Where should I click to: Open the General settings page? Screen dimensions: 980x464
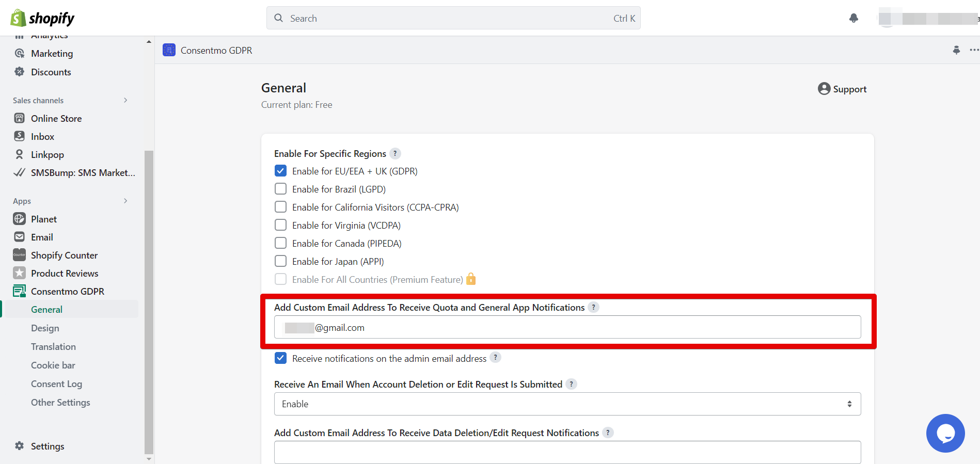click(46, 310)
